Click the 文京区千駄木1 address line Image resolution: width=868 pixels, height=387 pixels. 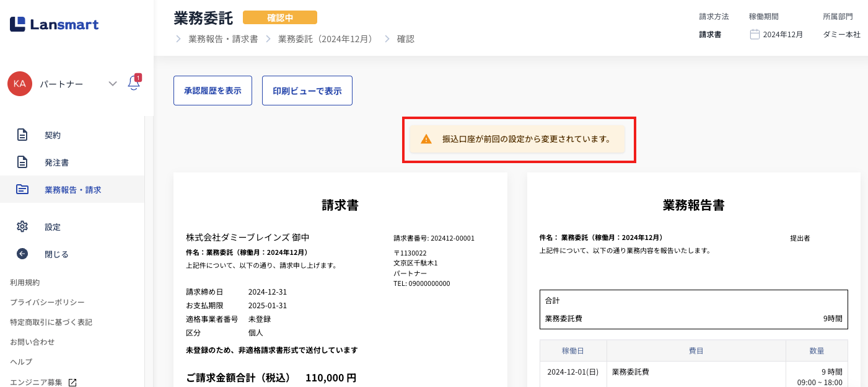(416, 263)
